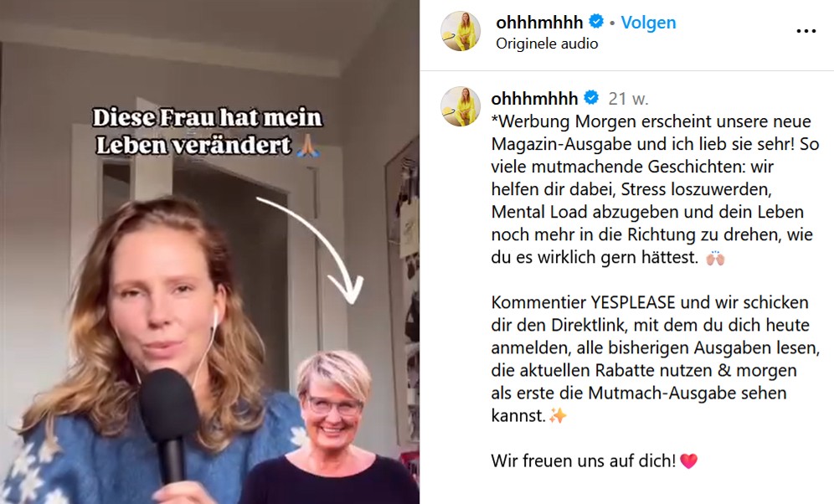Click the reel video to pause playback
This screenshot has width=834, height=504.
tap(209, 252)
